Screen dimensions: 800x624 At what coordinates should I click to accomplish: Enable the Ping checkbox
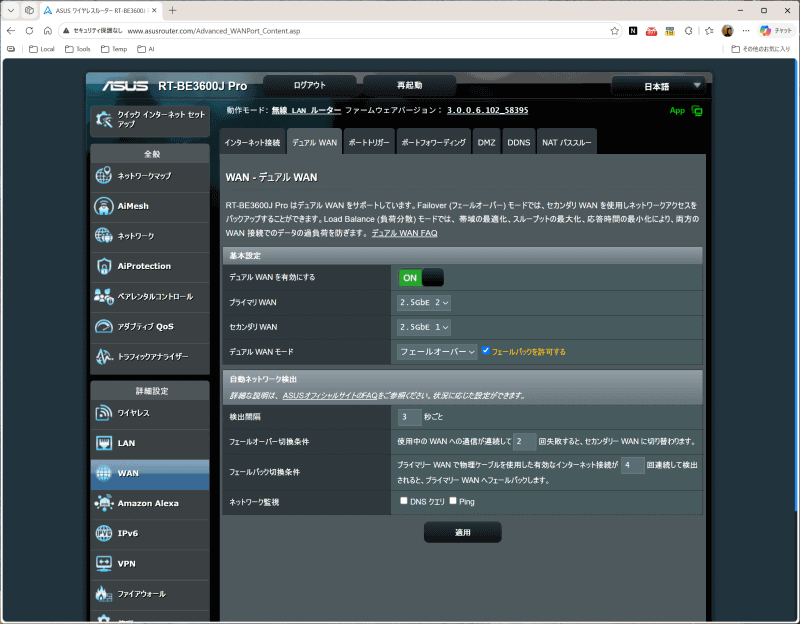453,501
